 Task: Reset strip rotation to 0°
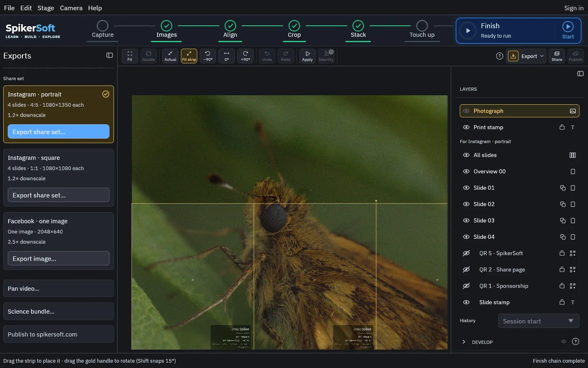click(x=227, y=56)
